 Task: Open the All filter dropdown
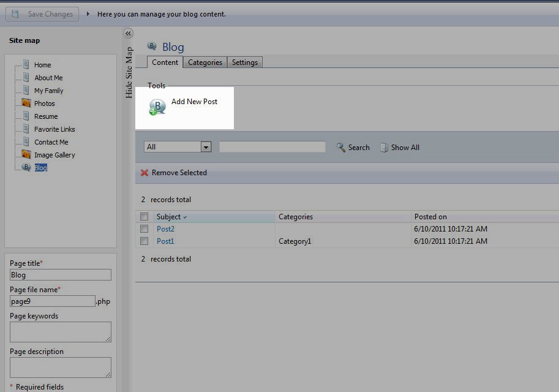[206, 147]
